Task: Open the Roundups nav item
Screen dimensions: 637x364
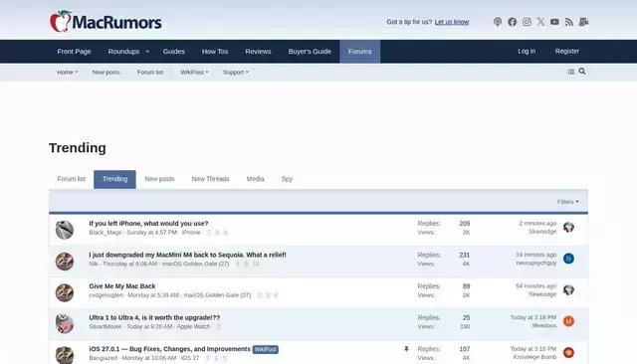Action: [123, 52]
